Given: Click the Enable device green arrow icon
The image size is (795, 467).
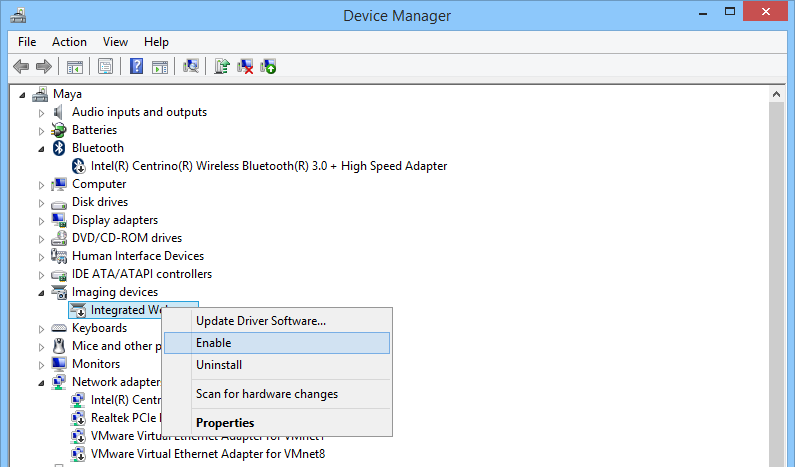Looking at the screenshot, I should pyautogui.click(x=268, y=66).
